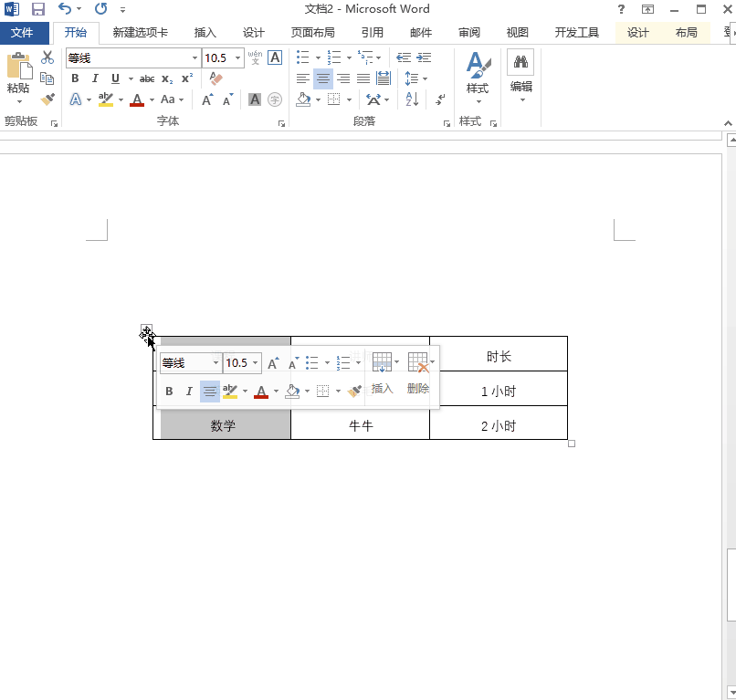The image size is (736, 700).
Task: Cut the selection with the scissors icon
Action: tap(47, 57)
